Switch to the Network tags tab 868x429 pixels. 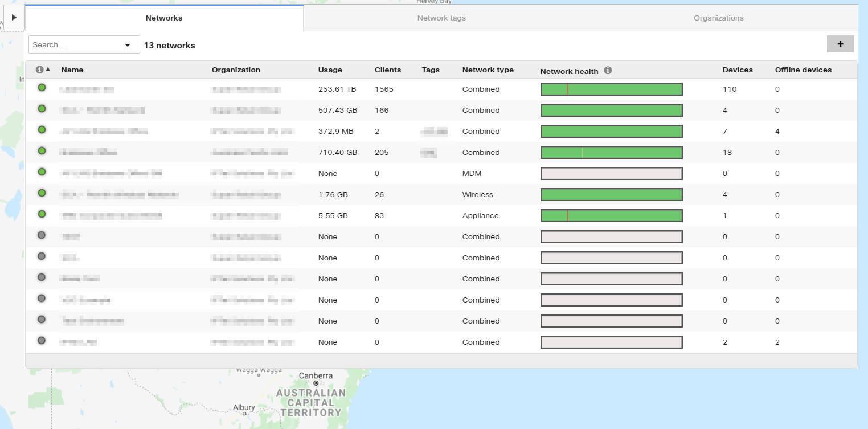point(441,18)
